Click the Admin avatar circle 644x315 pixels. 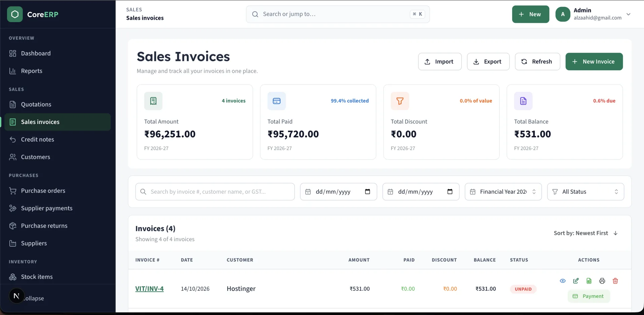pos(563,14)
